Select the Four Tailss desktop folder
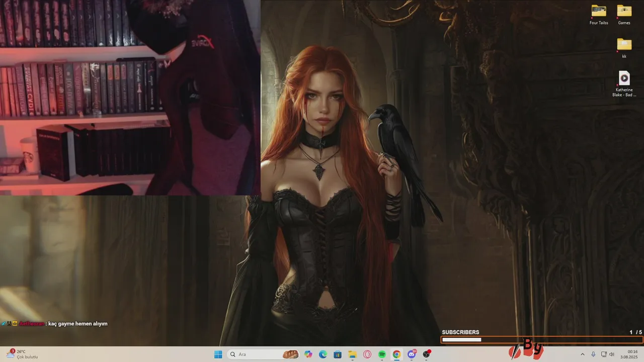Image resolution: width=644 pixels, height=362 pixels. click(x=599, y=15)
